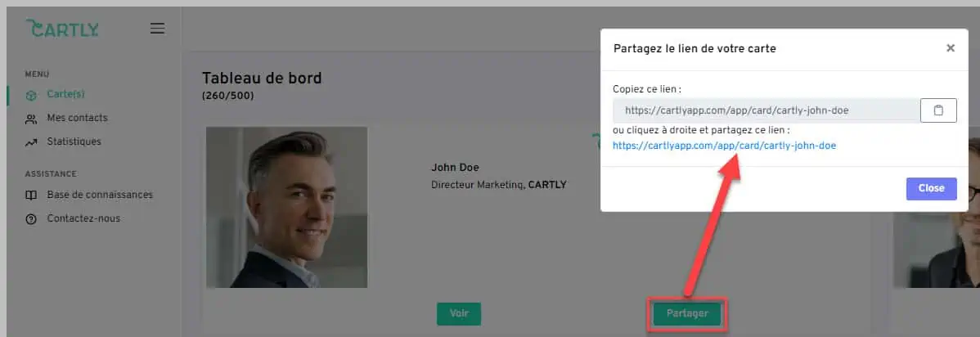The image size is (980, 337).
Task: Collapse the sidebar with the hamburger icon
Action: coord(157,29)
